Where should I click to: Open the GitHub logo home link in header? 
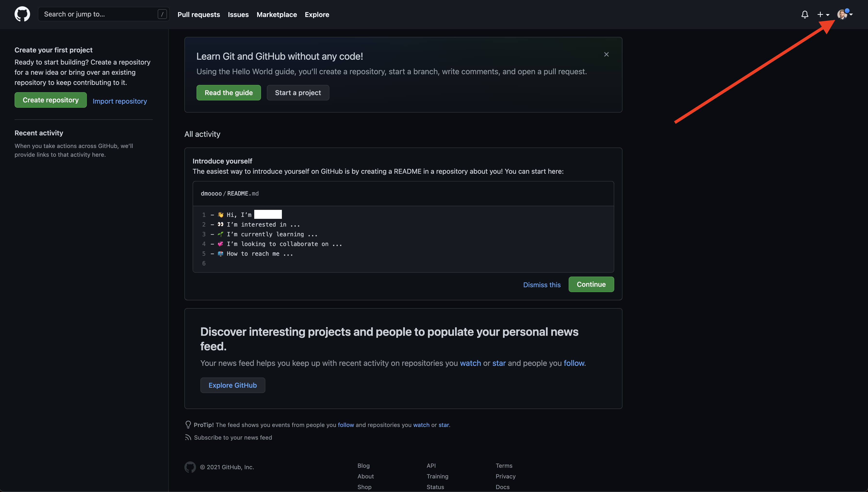pos(22,14)
